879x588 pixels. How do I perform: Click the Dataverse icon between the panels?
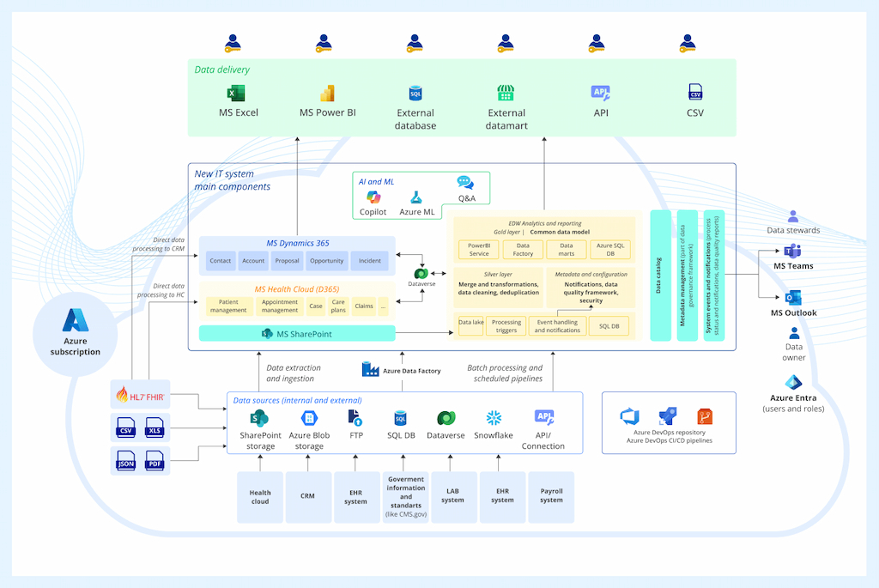(421, 273)
